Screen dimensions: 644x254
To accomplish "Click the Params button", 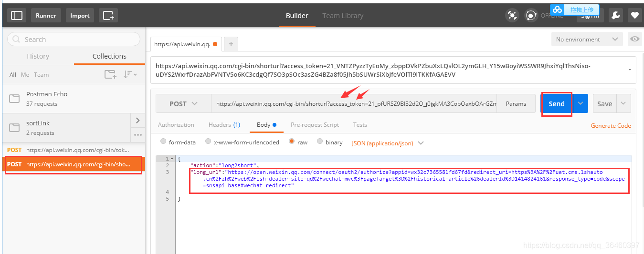I will (516, 103).
